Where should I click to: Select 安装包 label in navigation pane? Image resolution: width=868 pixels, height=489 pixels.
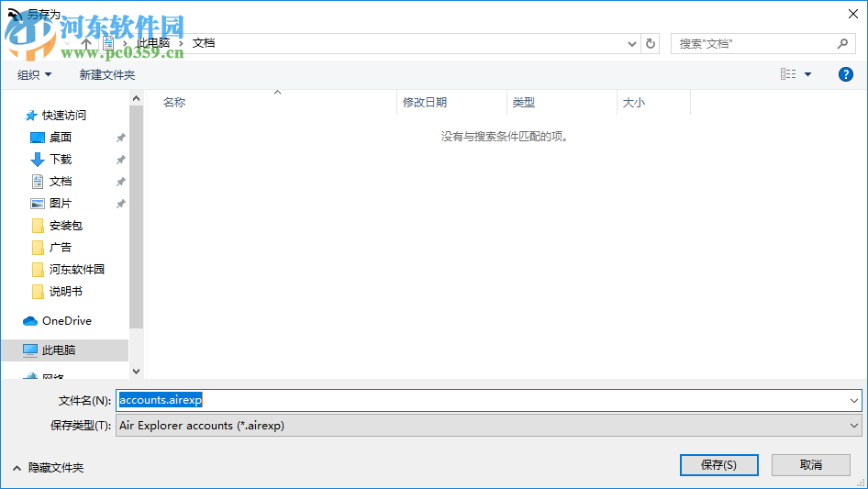coord(66,226)
